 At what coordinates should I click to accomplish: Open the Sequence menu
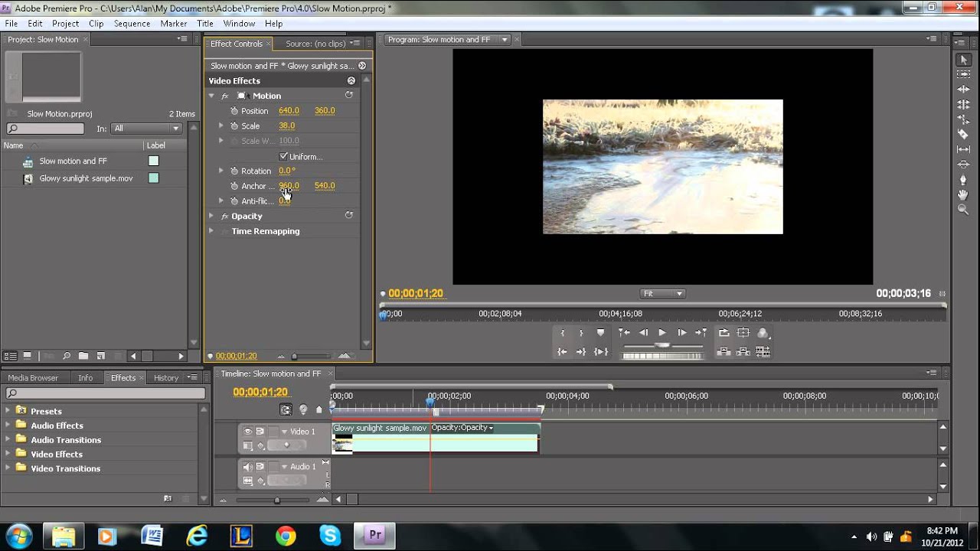point(132,24)
